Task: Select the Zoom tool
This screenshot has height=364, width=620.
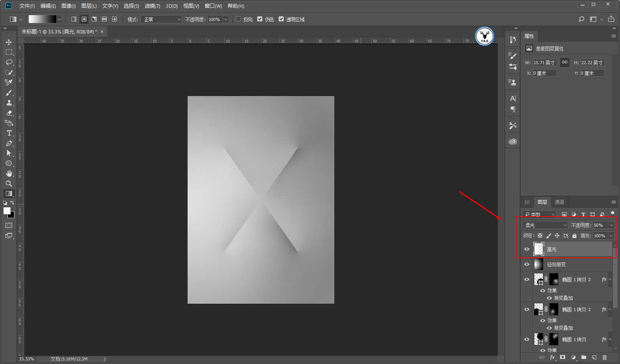Action: pyautogui.click(x=9, y=184)
